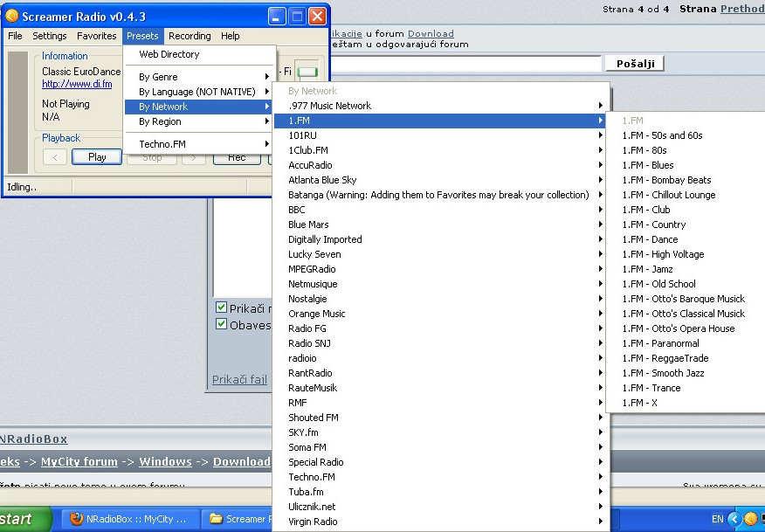Expand the SKY.fm network entry
This screenshot has height=532, width=765.
tap(439, 432)
